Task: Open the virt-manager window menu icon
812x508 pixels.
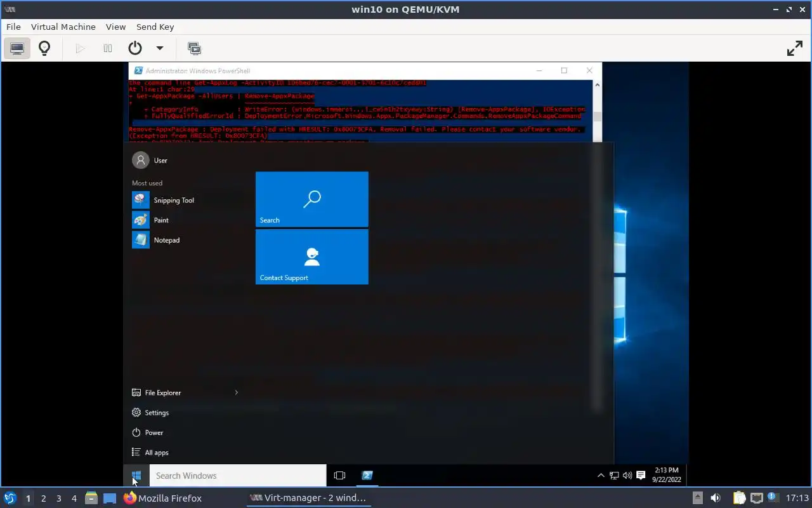Action: [x=10, y=10]
